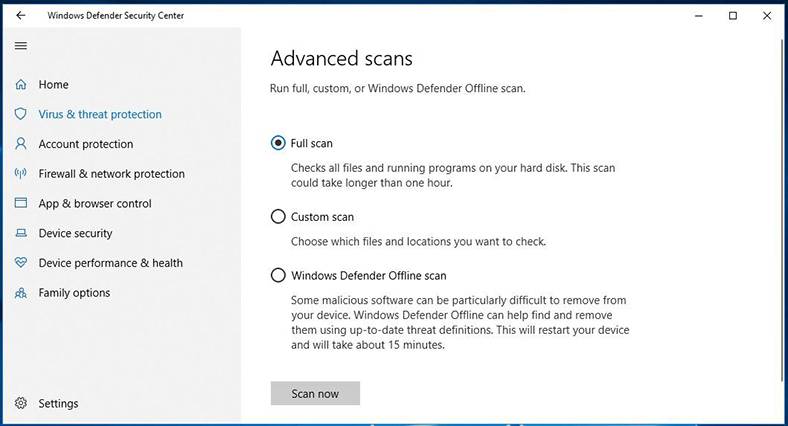
Task: Click the App & browser control window icon
Action: coord(21,203)
